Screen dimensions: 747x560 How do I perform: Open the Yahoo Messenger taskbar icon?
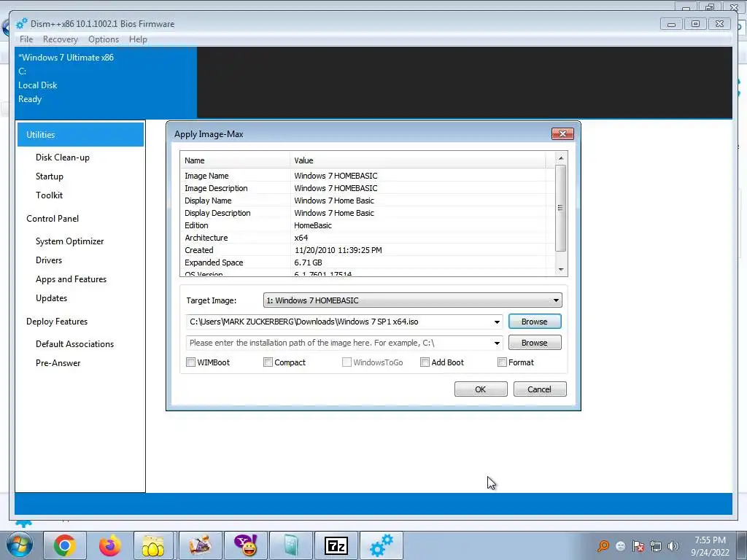point(245,545)
